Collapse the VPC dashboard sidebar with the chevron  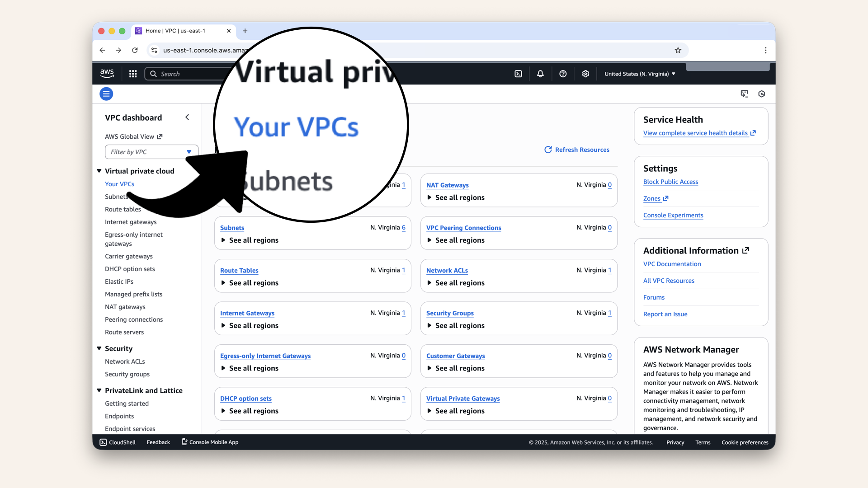coord(187,117)
